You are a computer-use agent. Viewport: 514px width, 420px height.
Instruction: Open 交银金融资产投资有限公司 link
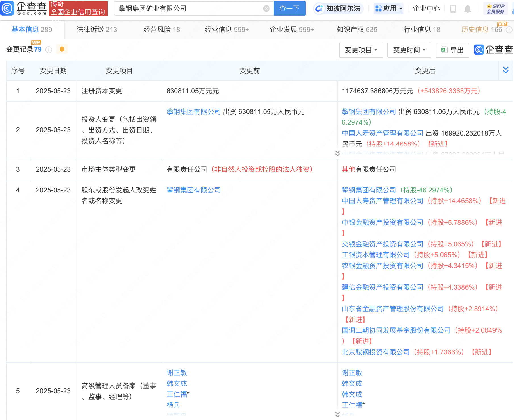[383, 244]
